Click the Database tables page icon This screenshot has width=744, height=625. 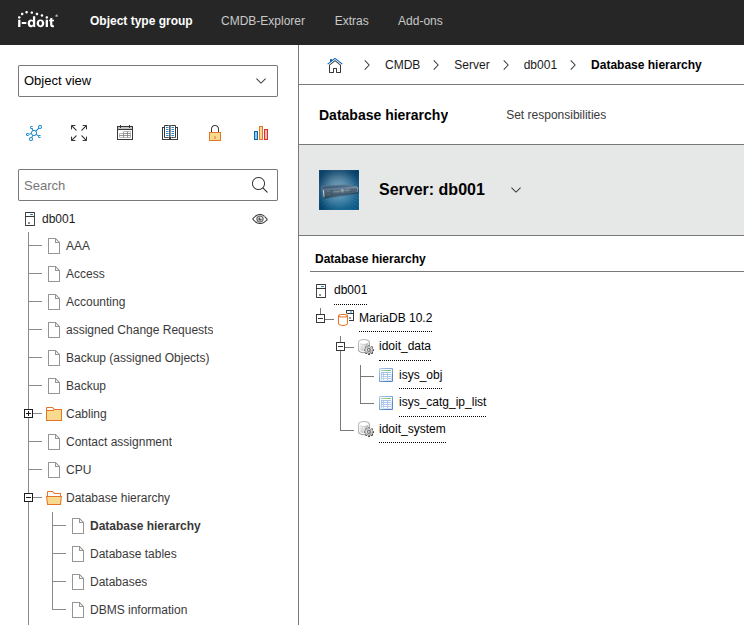(x=78, y=554)
